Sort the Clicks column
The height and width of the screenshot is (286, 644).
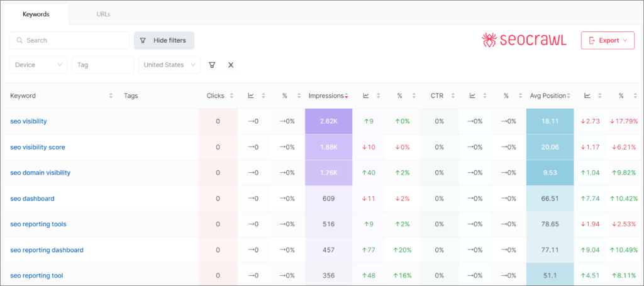pos(231,96)
